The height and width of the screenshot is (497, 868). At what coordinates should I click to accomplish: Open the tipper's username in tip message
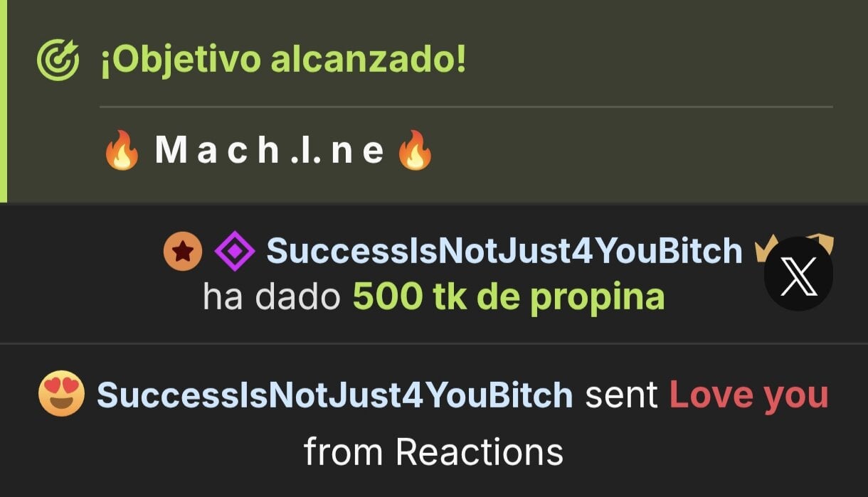click(x=504, y=251)
